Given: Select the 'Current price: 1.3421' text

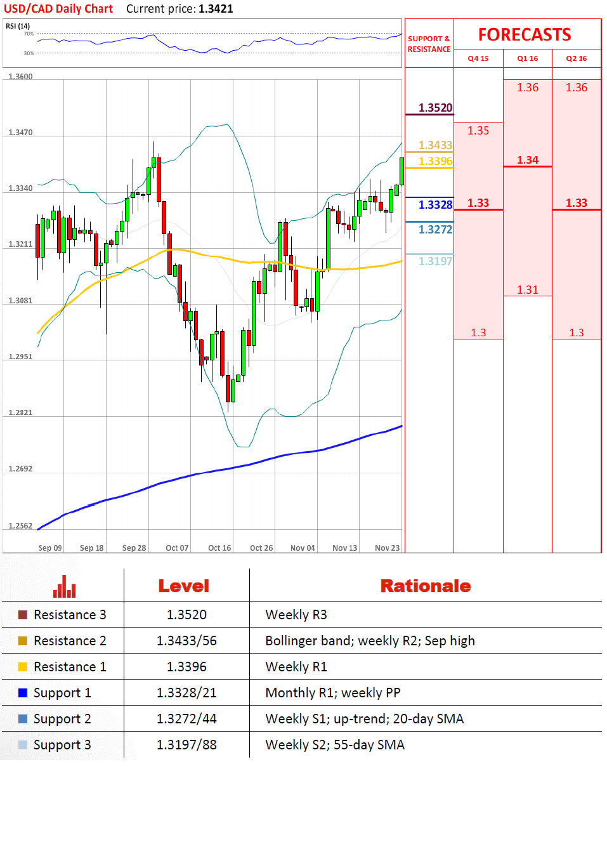Looking at the screenshot, I should pos(179,9).
